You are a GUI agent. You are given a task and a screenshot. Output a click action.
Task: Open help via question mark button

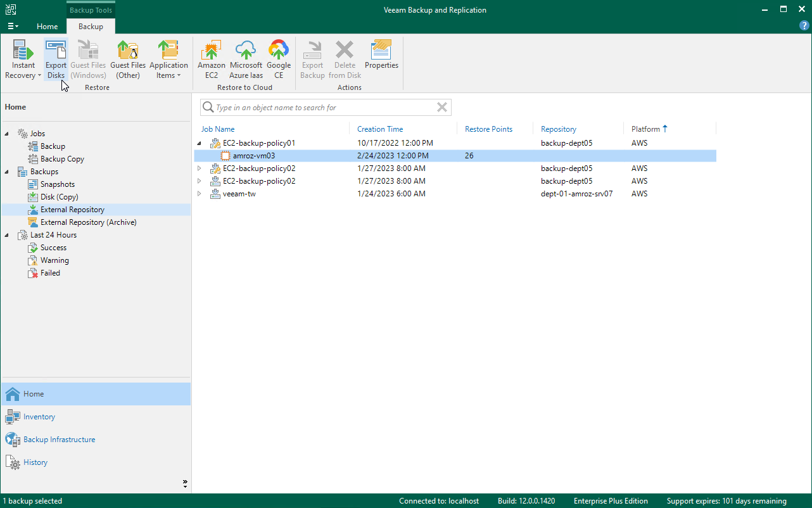804,25
